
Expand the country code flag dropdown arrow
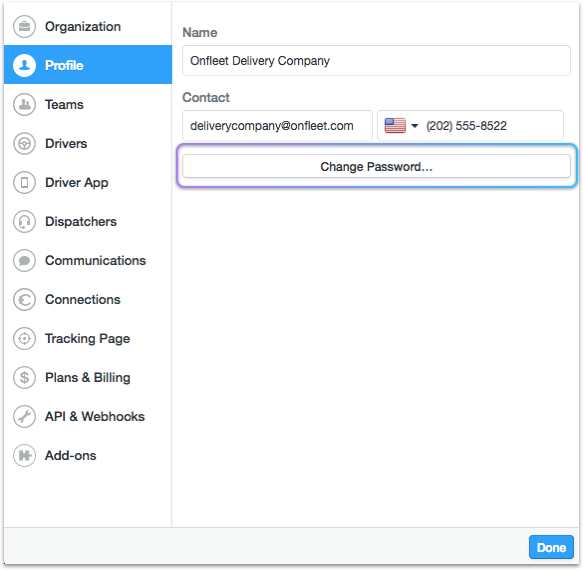(415, 126)
